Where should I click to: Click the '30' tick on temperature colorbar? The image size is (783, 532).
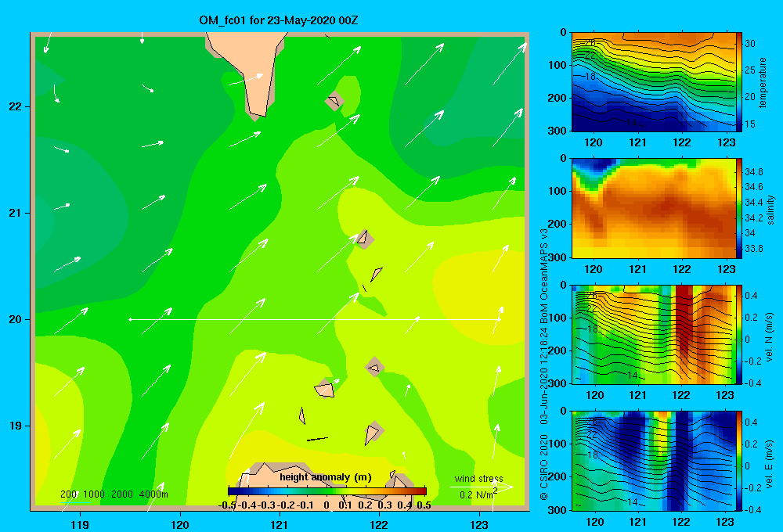(750, 44)
